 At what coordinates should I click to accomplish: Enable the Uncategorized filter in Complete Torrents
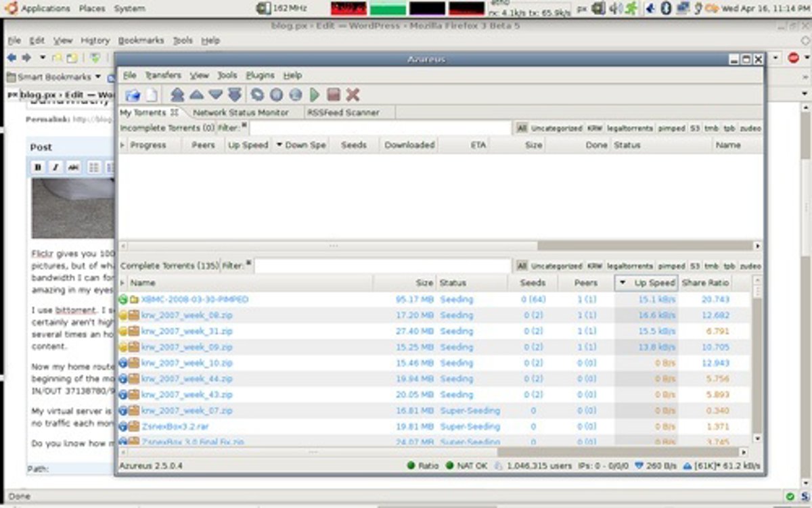pos(556,267)
